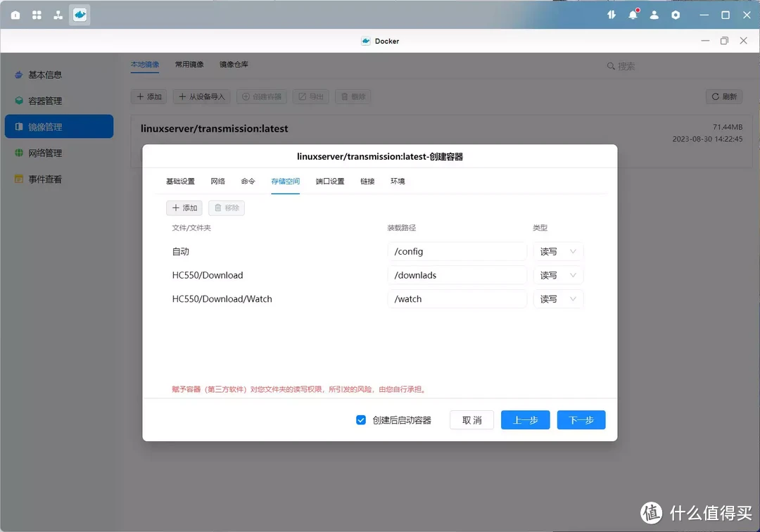Screen dimensions: 760x532
Task: Select the 自动 folder row
Action: coord(180,251)
